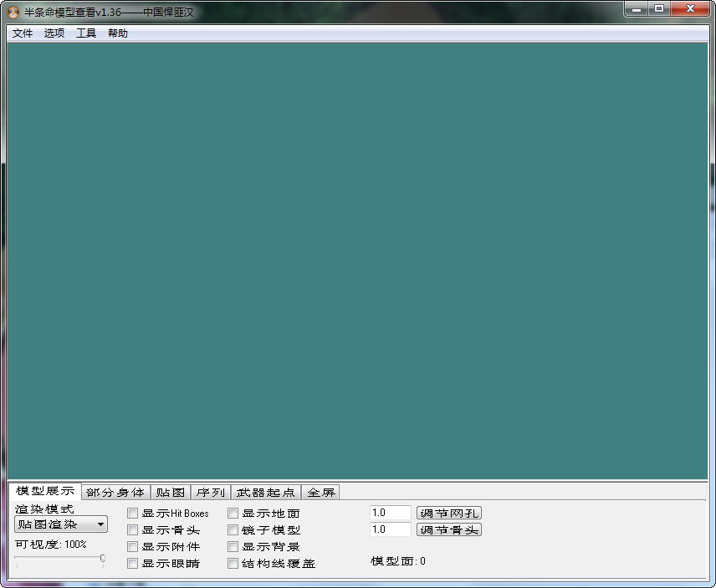The width and height of the screenshot is (716, 588).
Task: Enable the 镜子模型 mirror model checkbox
Action: (x=233, y=529)
